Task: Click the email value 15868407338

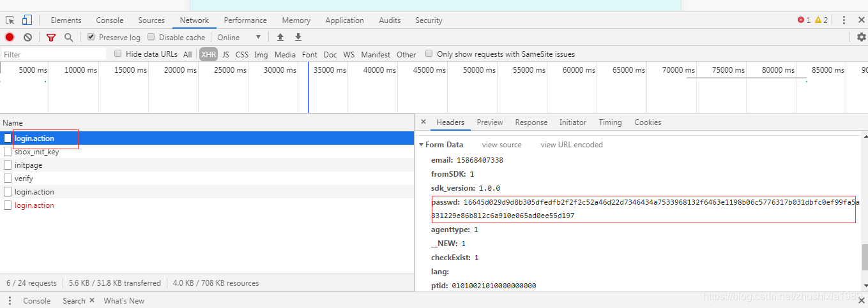Action: pyautogui.click(x=480, y=160)
